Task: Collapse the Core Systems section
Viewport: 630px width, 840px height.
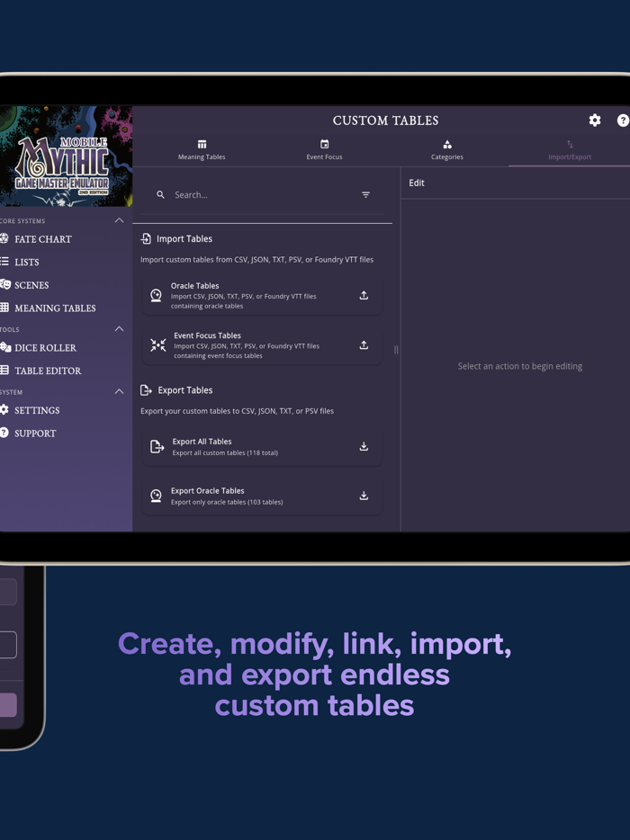Action: click(119, 220)
